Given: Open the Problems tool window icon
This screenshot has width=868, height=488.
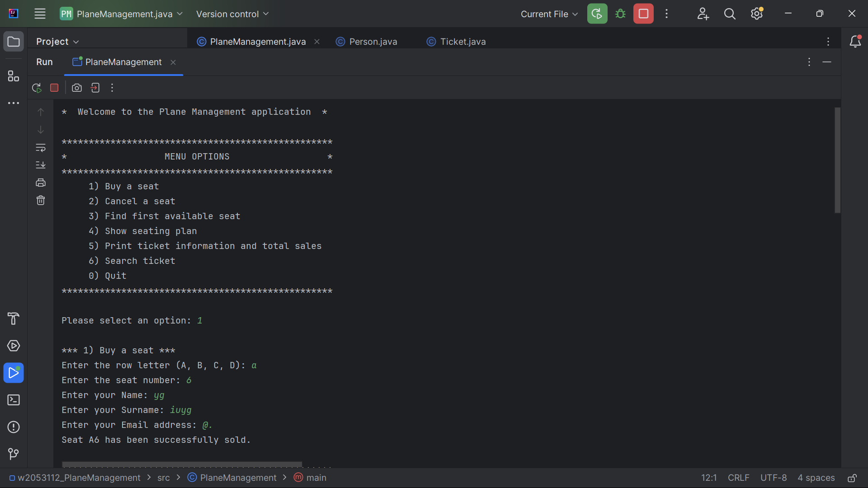Looking at the screenshot, I should 14,427.
